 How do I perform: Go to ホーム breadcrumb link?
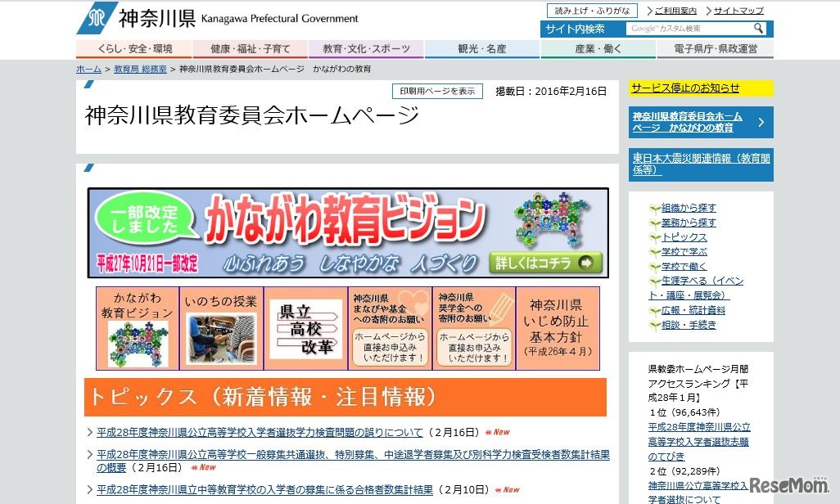(88, 69)
